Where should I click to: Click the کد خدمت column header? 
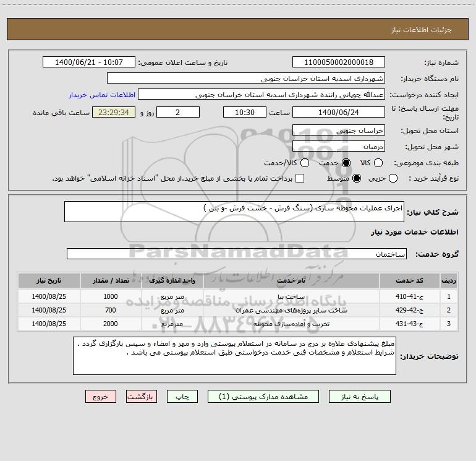click(x=409, y=280)
